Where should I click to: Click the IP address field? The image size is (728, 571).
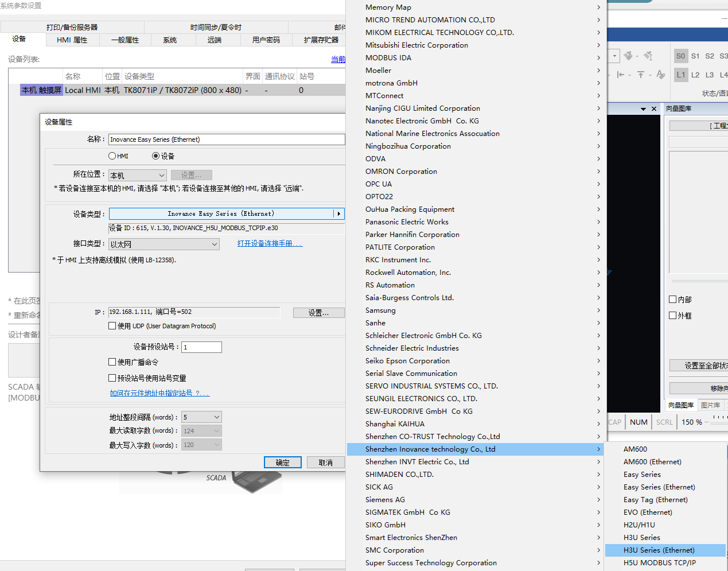coord(194,312)
